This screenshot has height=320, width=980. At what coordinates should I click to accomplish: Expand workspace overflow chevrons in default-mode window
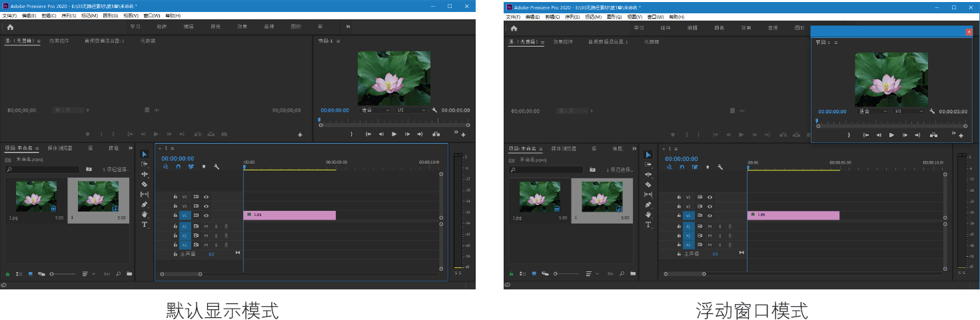[x=348, y=27]
